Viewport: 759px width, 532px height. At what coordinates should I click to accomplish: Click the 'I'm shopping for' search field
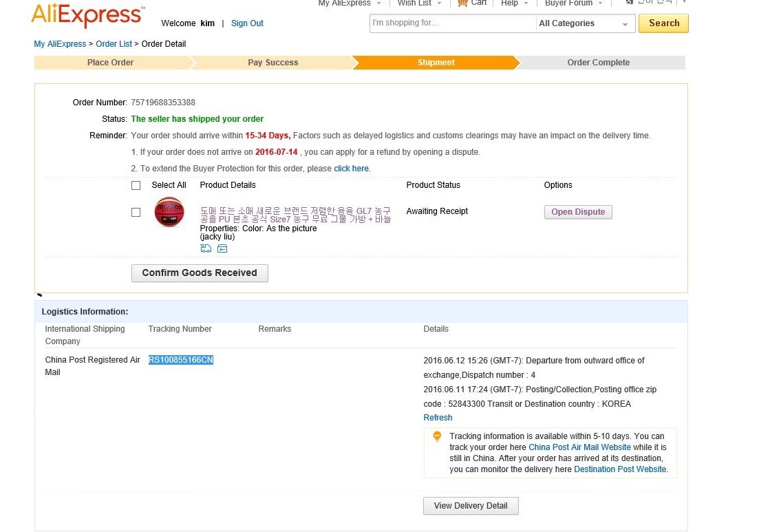tap(451, 23)
